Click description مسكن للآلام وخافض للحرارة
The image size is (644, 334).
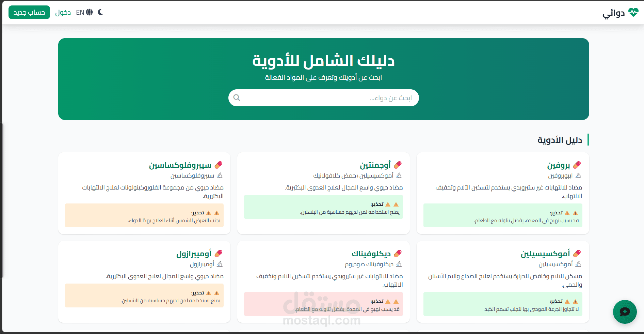(505, 280)
